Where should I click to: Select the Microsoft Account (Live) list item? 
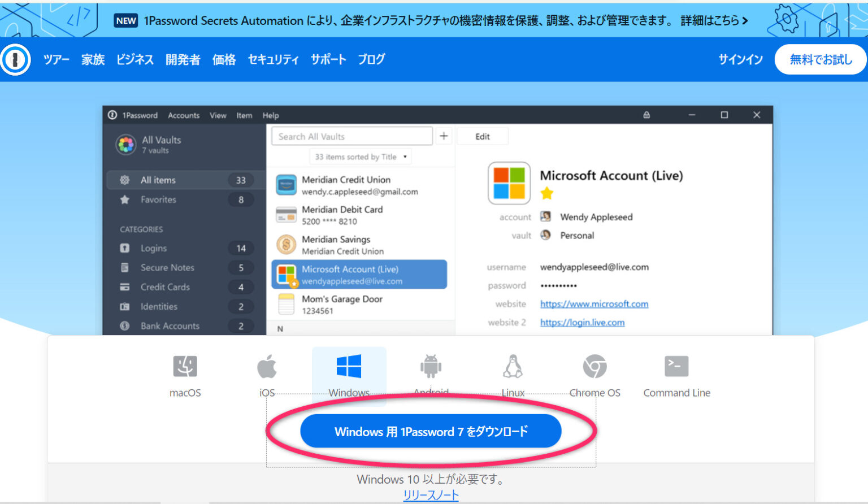359,275
